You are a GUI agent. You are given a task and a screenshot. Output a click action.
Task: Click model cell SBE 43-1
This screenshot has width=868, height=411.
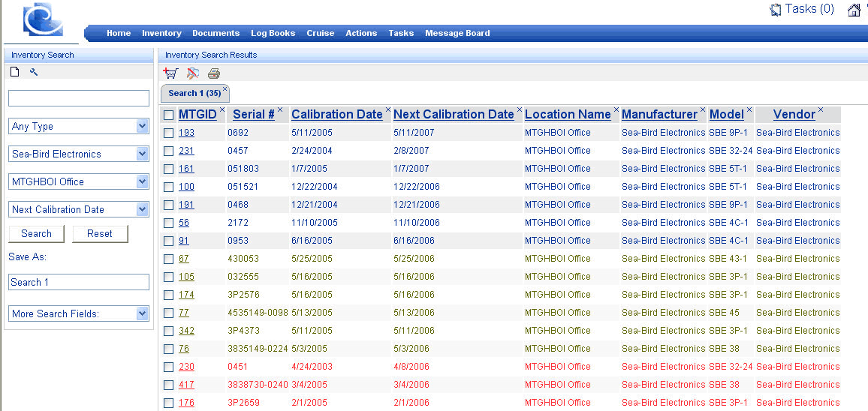pyautogui.click(x=728, y=258)
